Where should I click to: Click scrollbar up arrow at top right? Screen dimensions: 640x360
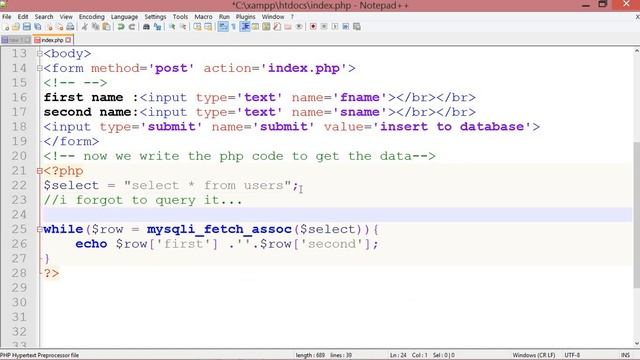coord(636,51)
